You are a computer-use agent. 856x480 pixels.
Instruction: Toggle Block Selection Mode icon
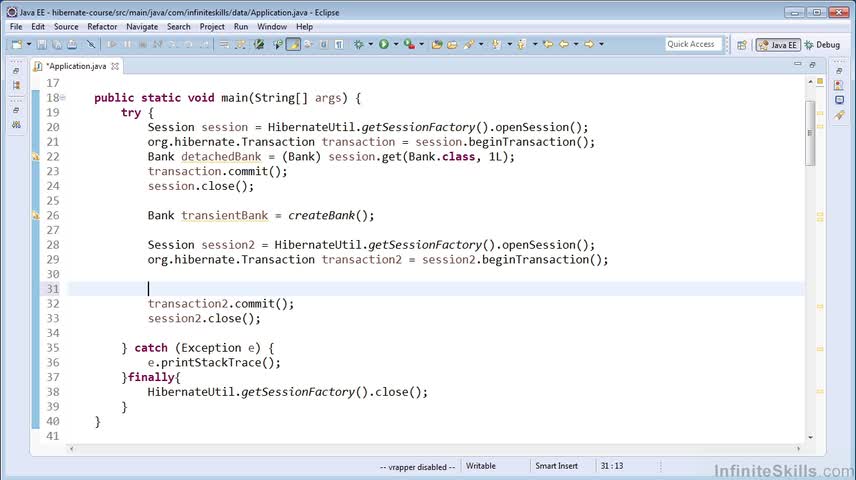click(x=324, y=44)
